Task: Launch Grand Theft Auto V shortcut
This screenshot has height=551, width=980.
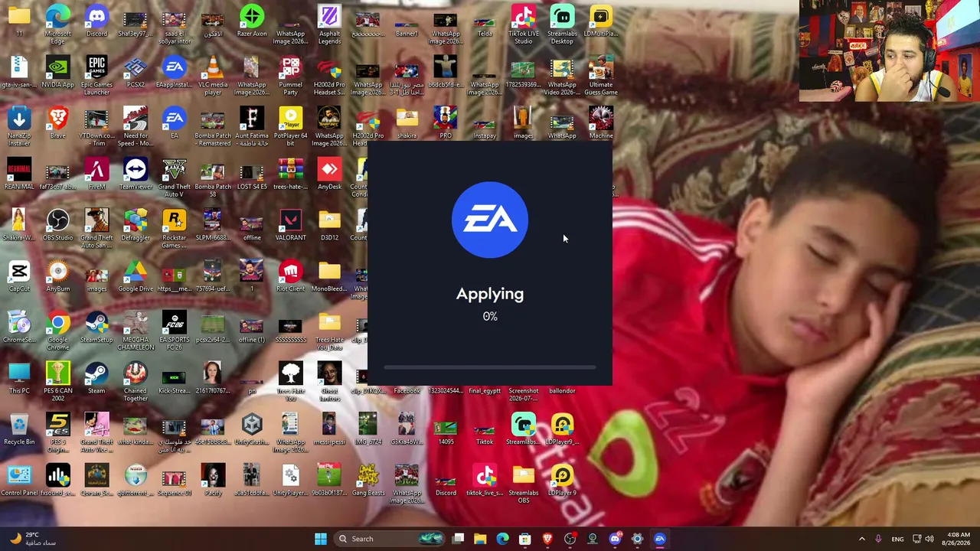Action: pos(174,178)
